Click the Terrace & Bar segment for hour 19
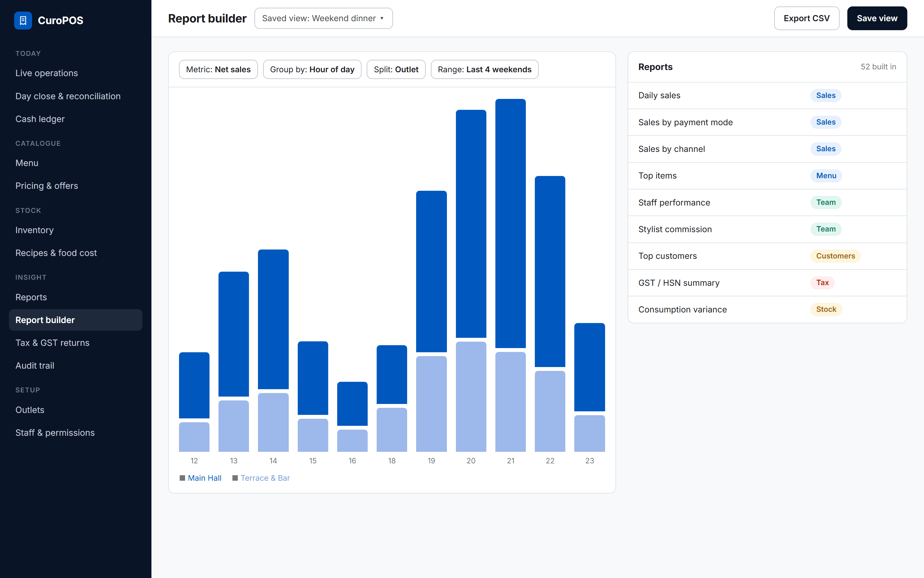The height and width of the screenshot is (578, 924). pos(431,404)
